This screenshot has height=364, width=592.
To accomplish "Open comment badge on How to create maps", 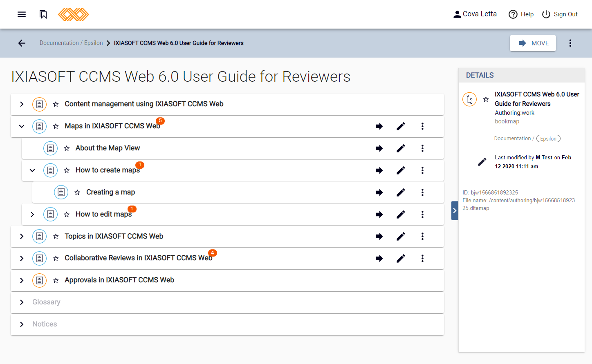I will [140, 165].
